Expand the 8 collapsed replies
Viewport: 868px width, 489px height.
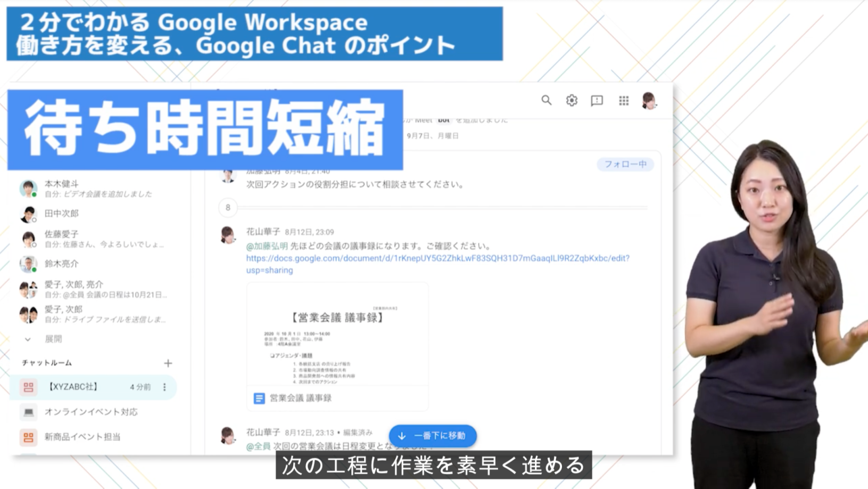(x=228, y=207)
